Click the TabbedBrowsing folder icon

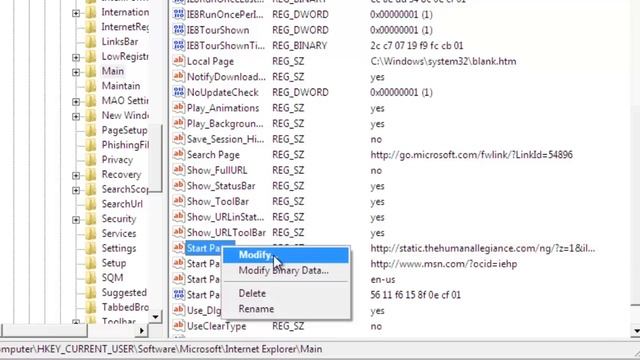click(x=91, y=307)
